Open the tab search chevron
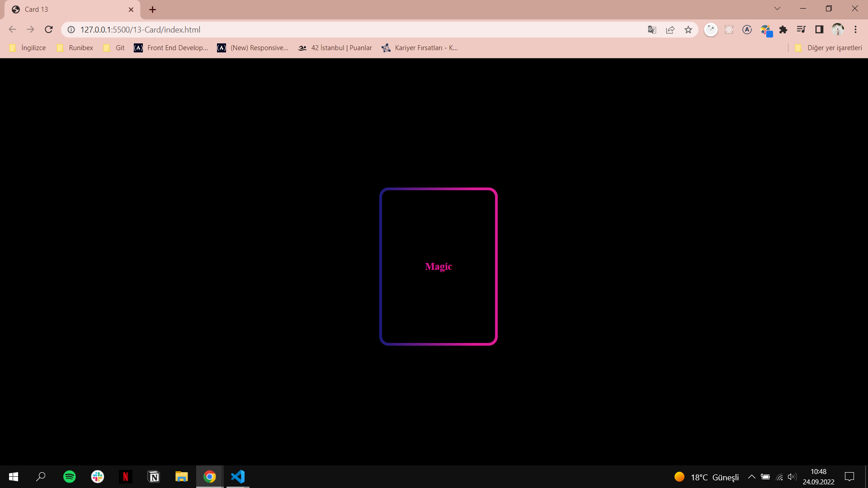 coord(777,8)
